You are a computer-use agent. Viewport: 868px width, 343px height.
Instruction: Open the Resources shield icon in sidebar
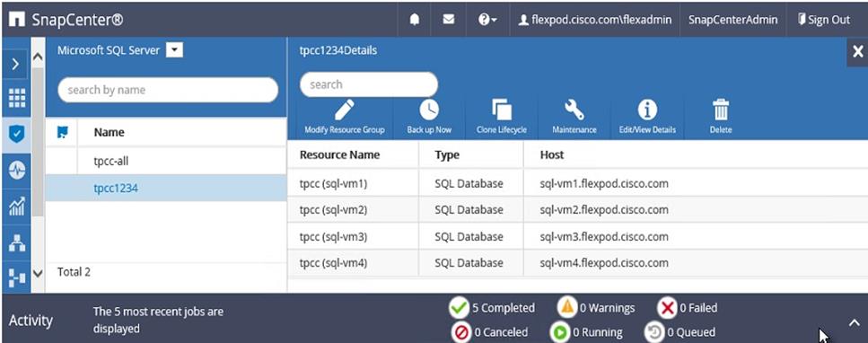click(17, 135)
